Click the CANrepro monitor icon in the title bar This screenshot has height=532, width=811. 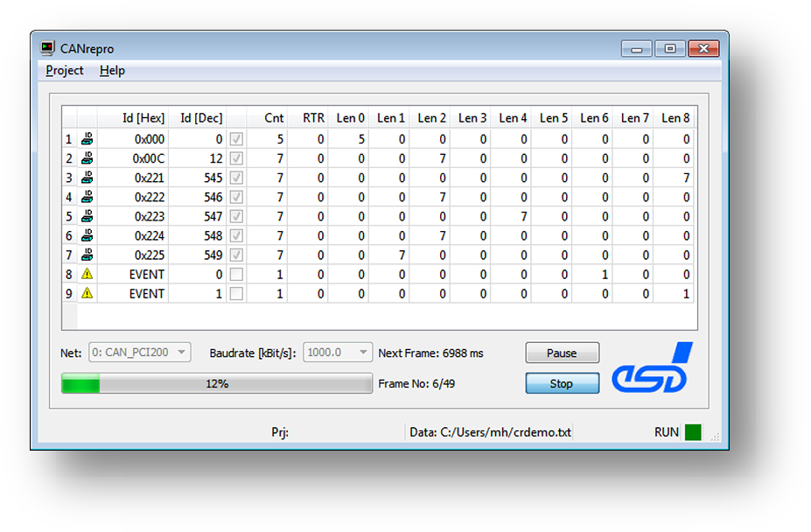click(x=46, y=48)
